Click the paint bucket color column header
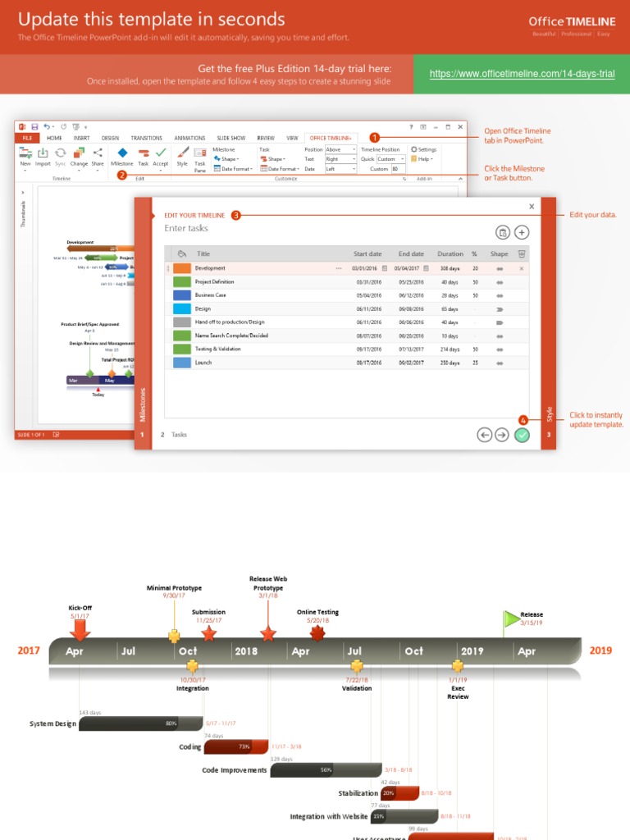 (x=181, y=254)
